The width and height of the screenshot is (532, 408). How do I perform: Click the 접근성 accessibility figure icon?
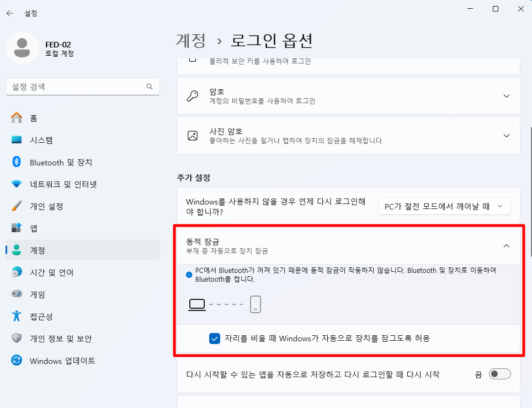[x=17, y=316]
